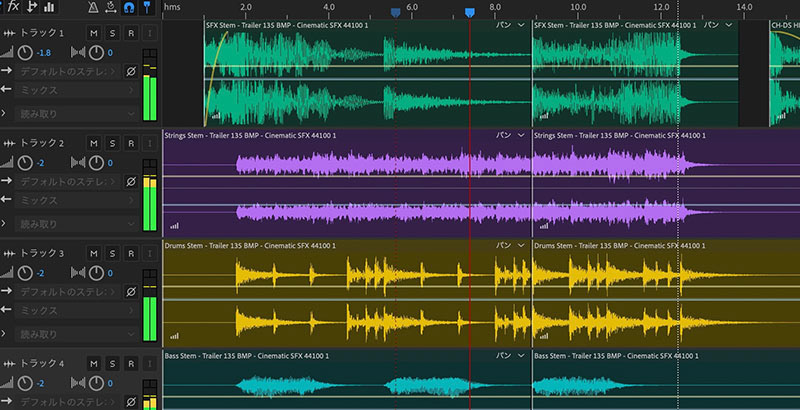This screenshot has width=800, height=410.
Task: Click the トラック 1 level meter
Action: coord(149,85)
